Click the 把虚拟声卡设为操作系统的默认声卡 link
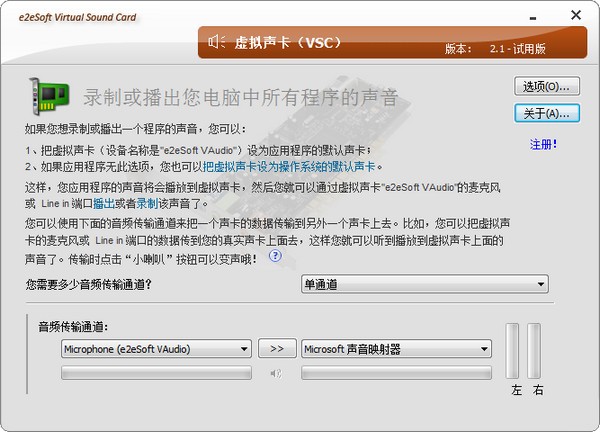This screenshot has height=432, width=600. click(x=292, y=167)
